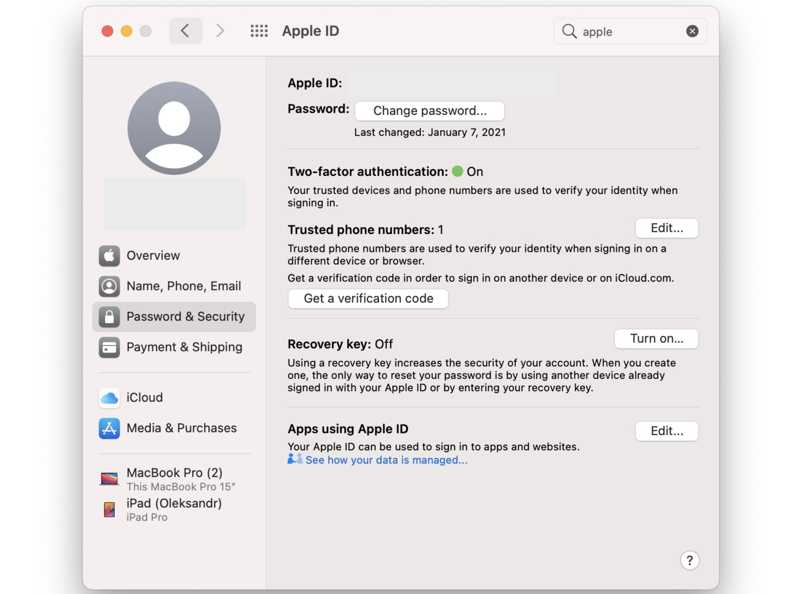
Task: Edit trusted phone numbers
Action: coord(666,228)
